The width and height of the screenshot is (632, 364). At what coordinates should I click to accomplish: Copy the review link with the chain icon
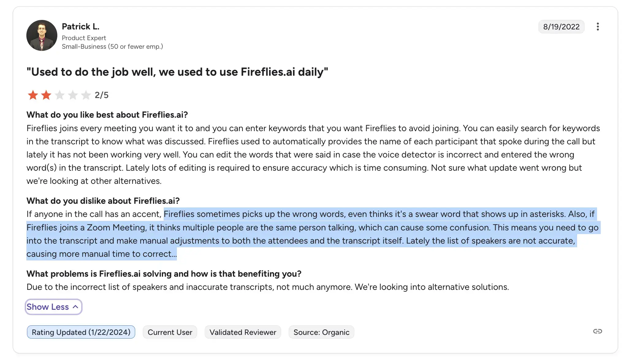coord(597,331)
